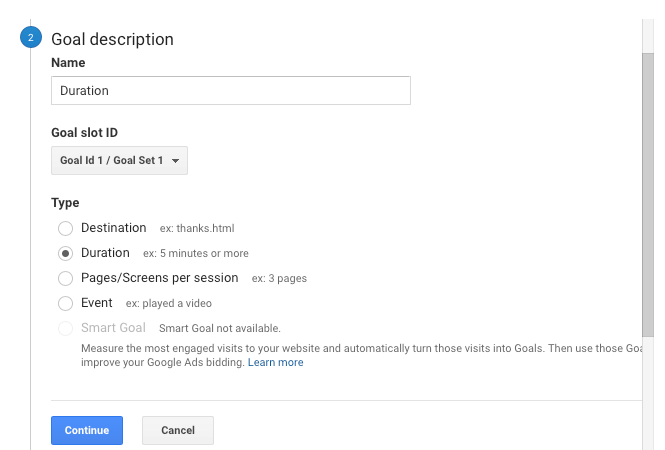Click the vertical scrollbar thumb
The height and width of the screenshot is (450, 665).
click(x=648, y=195)
